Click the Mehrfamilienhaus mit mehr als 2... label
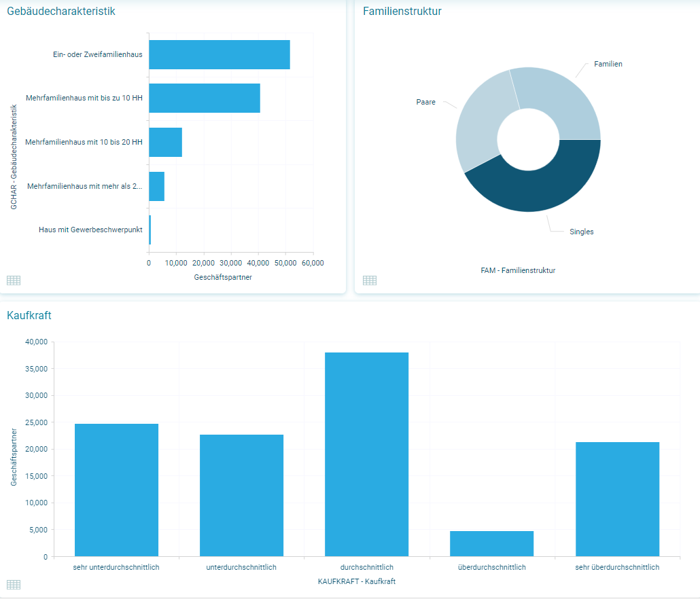The image size is (700, 599). click(x=85, y=187)
